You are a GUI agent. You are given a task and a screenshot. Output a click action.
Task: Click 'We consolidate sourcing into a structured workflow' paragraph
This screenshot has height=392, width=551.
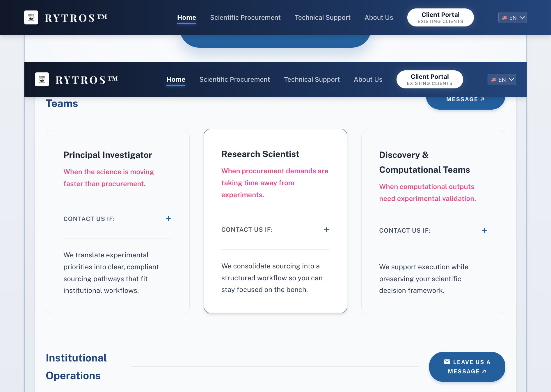272,278
